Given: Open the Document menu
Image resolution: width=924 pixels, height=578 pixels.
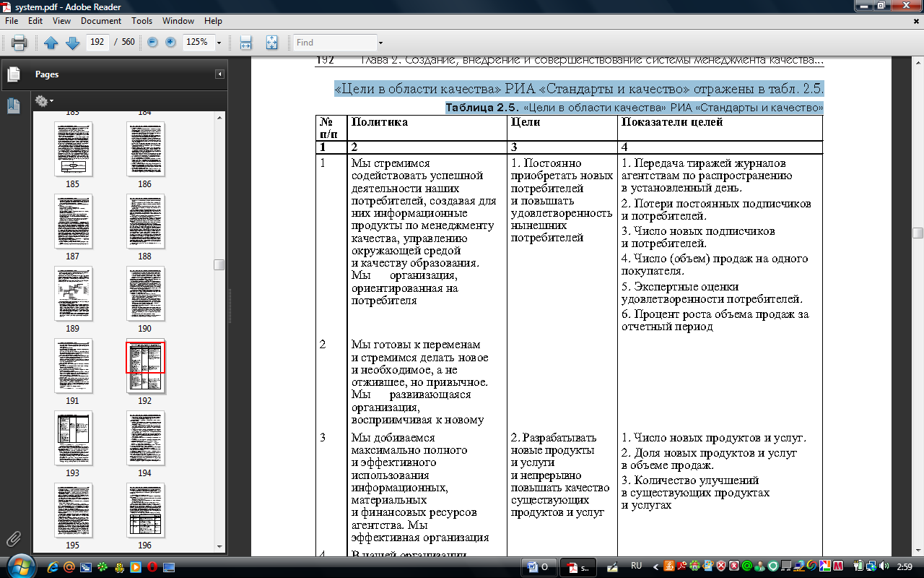Looking at the screenshot, I should [x=101, y=21].
